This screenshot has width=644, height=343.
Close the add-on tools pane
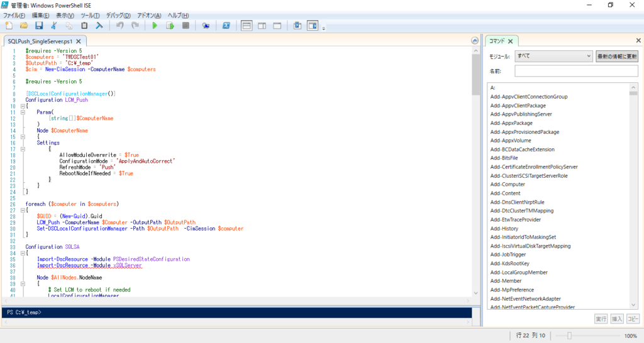click(x=638, y=40)
